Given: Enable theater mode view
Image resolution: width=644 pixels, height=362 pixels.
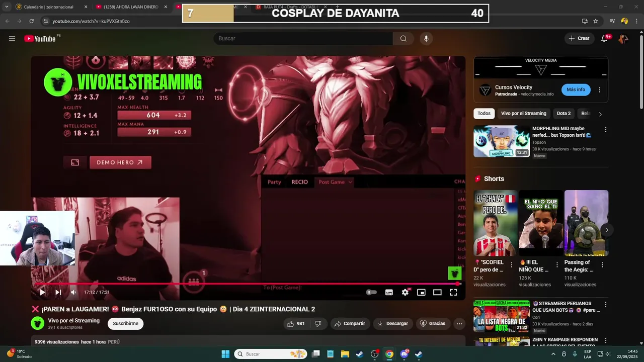Looking at the screenshot, I should point(437,292).
